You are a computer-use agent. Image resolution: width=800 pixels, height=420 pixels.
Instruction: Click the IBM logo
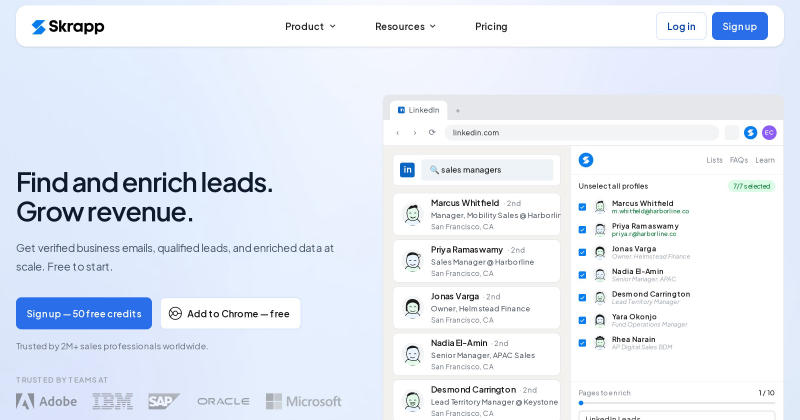pos(113,402)
